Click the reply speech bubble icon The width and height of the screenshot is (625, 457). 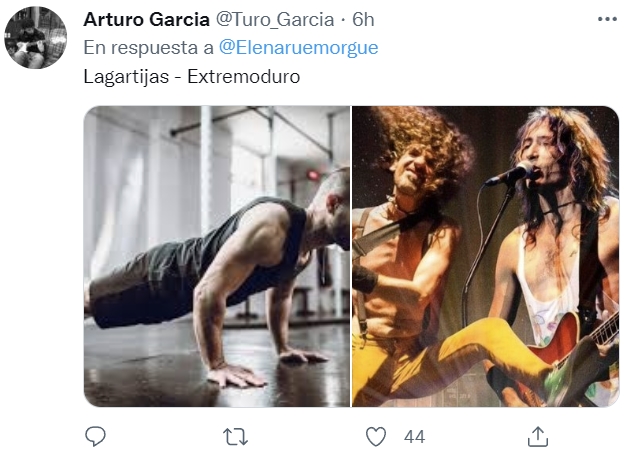coord(96,436)
